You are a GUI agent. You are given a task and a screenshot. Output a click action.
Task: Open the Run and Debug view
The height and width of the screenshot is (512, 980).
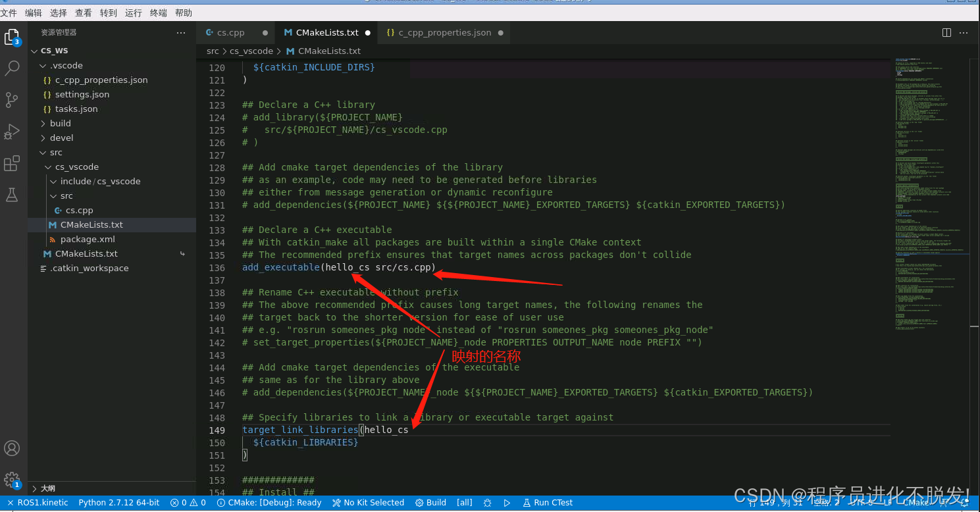12,131
